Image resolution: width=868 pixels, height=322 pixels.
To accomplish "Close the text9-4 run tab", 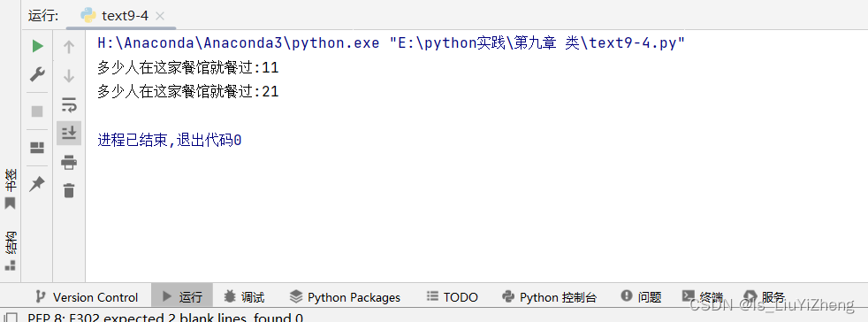I will pyautogui.click(x=160, y=16).
